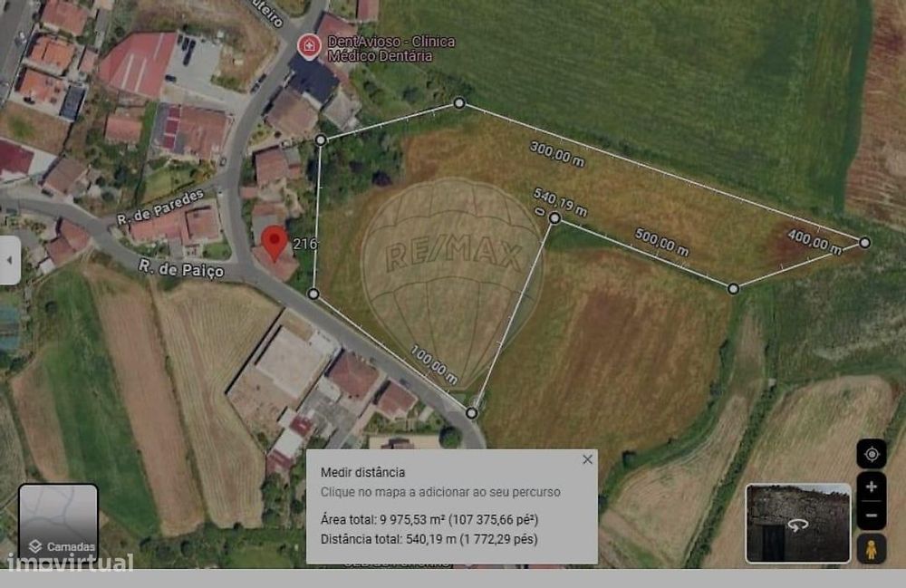Click the measurement node after 500,00 m
Screen dimensions: 906x588
pyautogui.click(x=733, y=288)
